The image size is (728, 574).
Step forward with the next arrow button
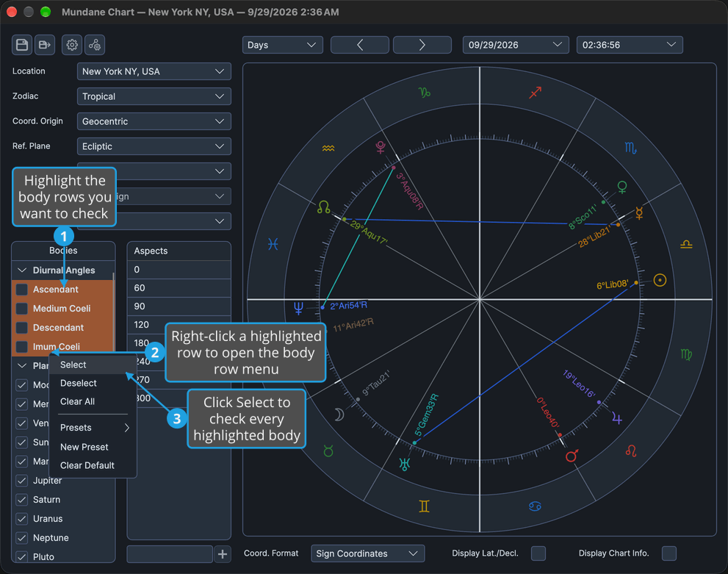coord(422,45)
